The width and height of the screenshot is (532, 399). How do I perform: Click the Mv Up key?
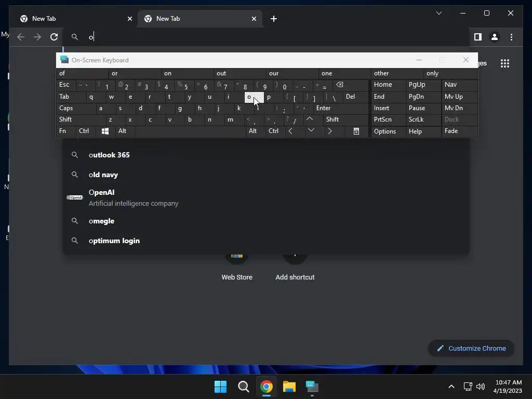tap(459, 97)
